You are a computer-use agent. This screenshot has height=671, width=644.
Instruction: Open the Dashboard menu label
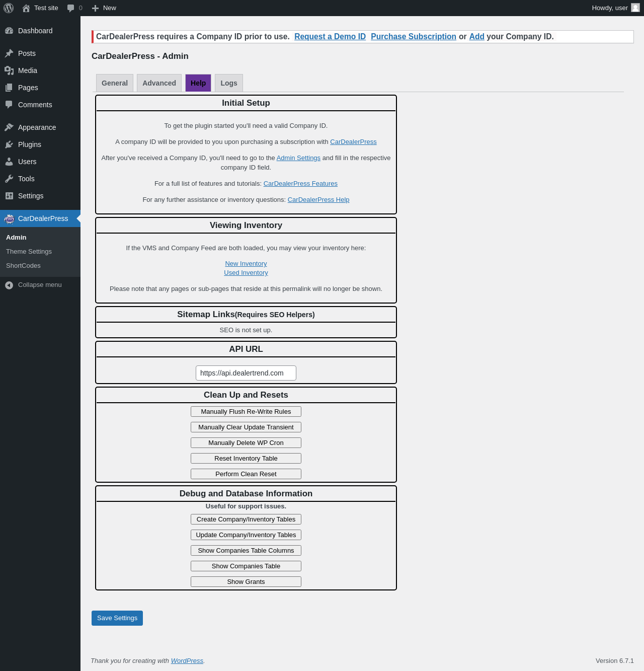click(35, 31)
